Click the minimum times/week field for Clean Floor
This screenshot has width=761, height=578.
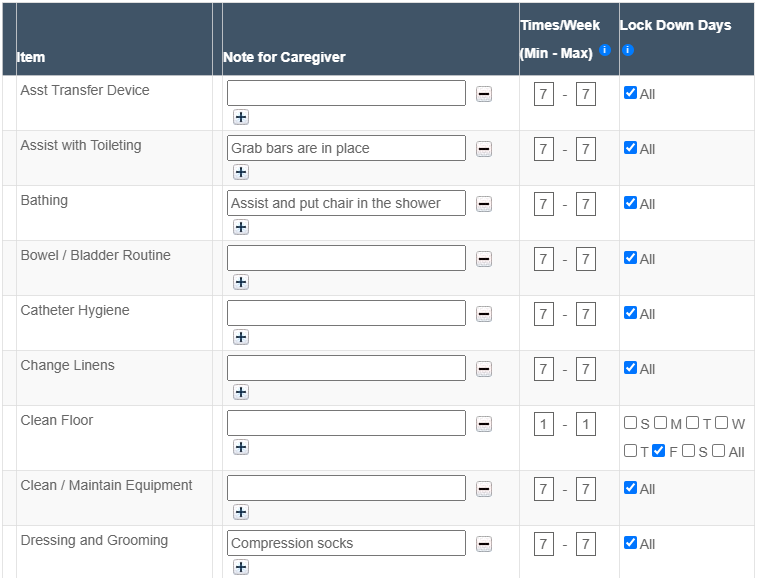click(x=543, y=424)
